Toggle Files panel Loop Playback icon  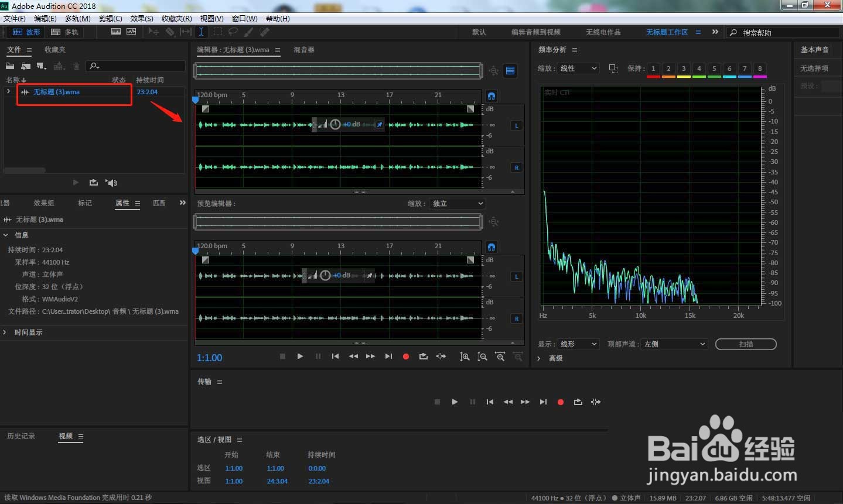click(x=93, y=183)
